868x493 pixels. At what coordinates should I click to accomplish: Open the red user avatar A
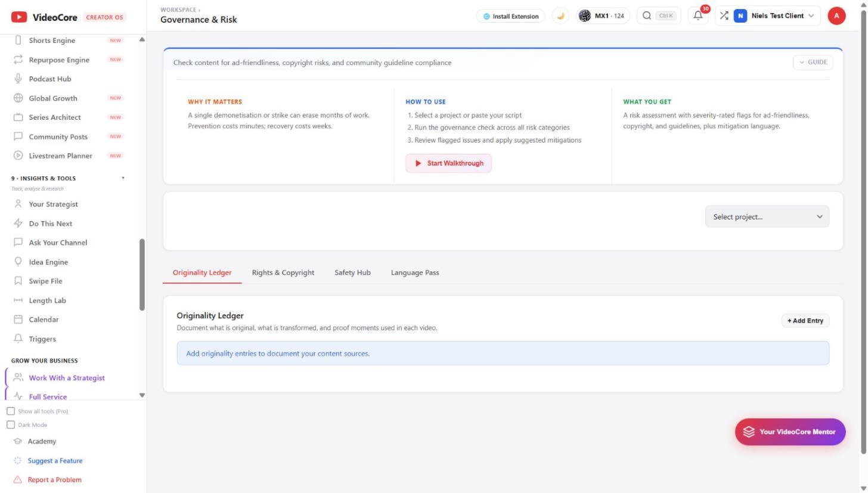[836, 16]
